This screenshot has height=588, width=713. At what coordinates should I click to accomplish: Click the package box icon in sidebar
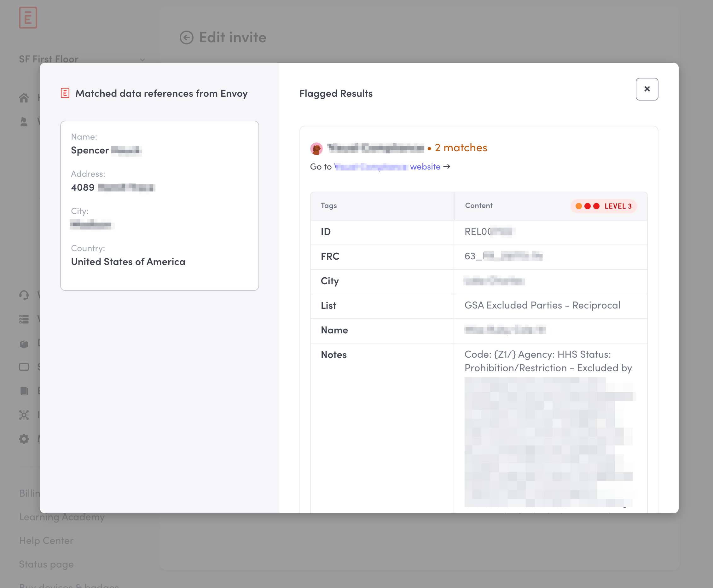point(24,343)
